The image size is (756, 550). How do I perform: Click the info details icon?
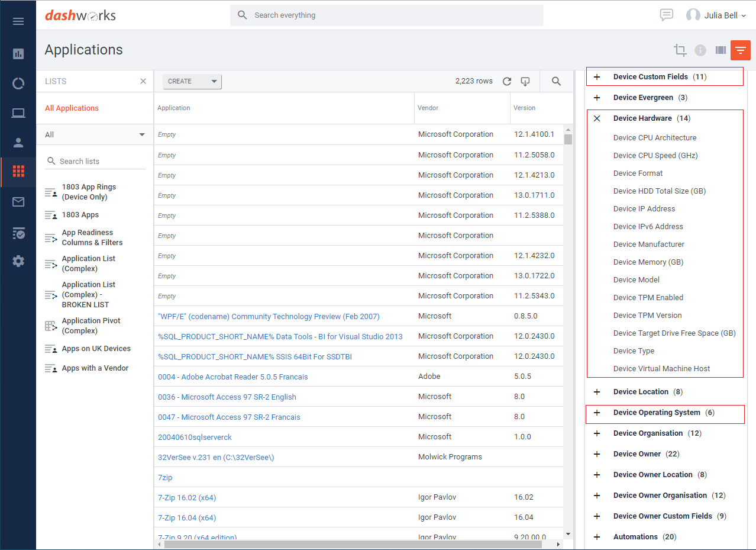pyautogui.click(x=700, y=50)
